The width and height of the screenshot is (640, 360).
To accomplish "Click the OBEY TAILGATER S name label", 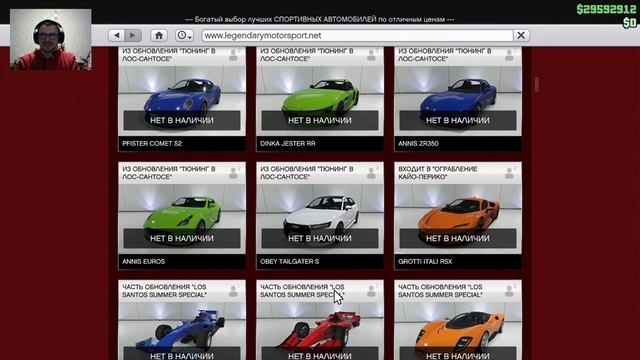I will pyautogui.click(x=289, y=262).
